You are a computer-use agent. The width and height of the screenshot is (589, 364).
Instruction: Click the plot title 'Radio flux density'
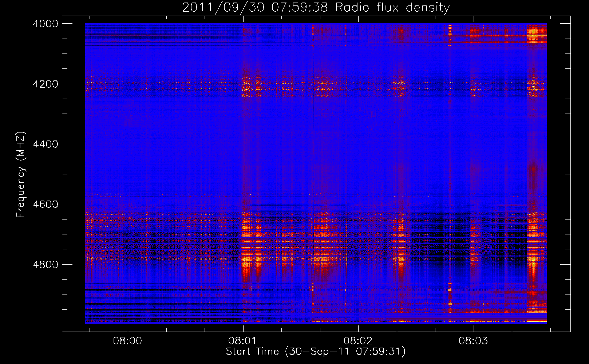tap(392, 8)
